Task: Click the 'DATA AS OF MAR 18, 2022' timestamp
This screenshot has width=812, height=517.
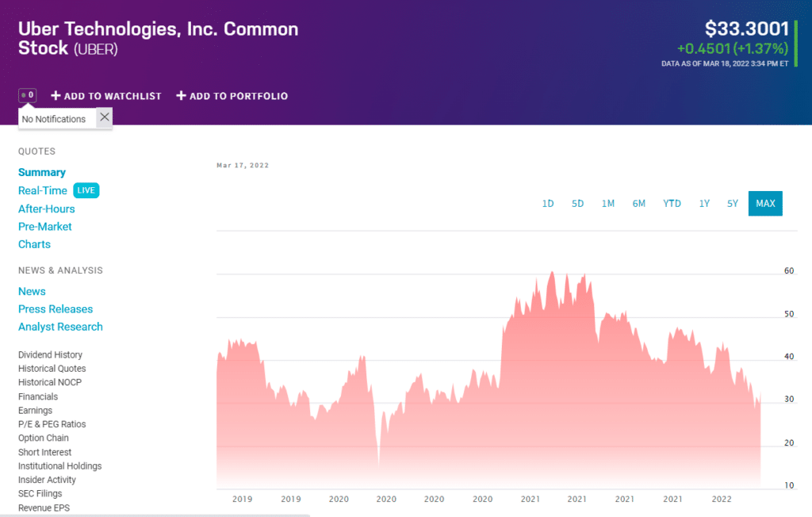Action: click(725, 63)
